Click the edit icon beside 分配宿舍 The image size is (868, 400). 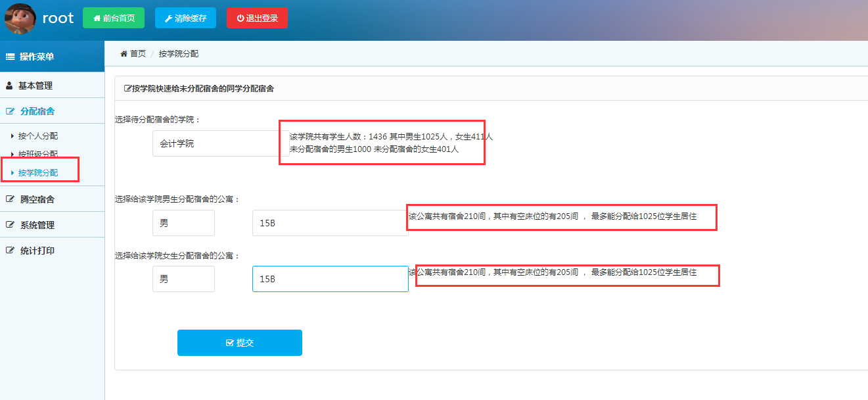pyautogui.click(x=10, y=111)
